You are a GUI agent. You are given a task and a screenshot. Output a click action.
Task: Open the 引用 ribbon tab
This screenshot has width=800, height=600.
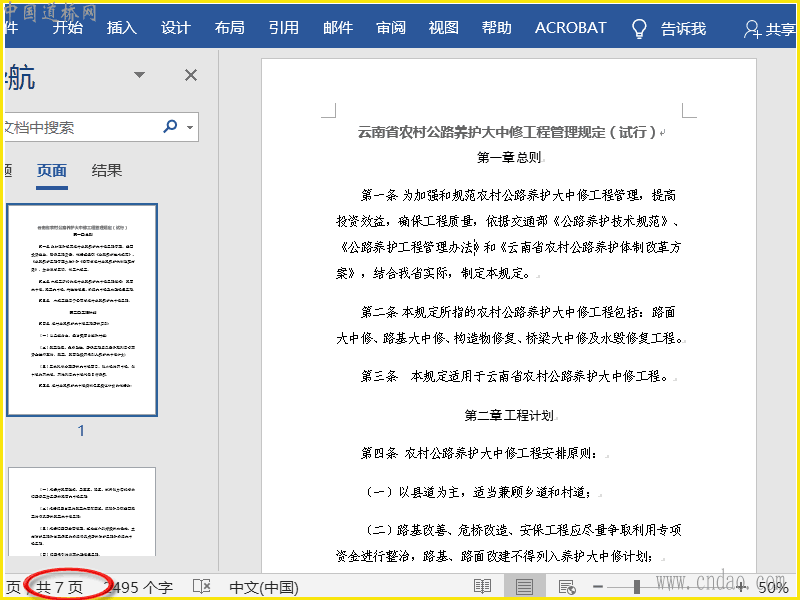coord(284,28)
